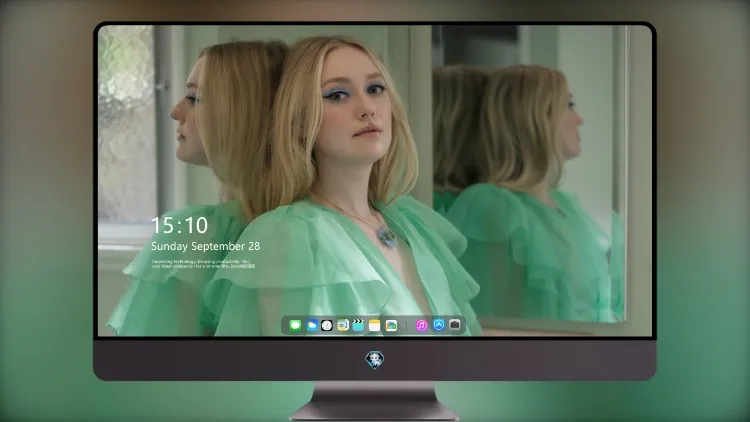Launch the clapperboard video app
Viewport: 750px width, 422px height.
358,325
